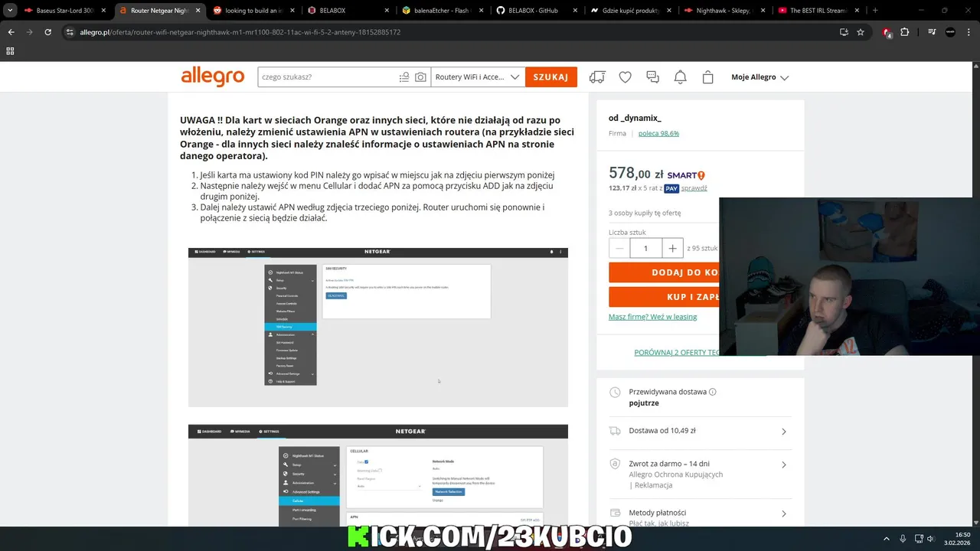Viewport: 980px width, 551px height.
Task: Open Masz firmę? Weź w leasing link
Action: [652, 317]
